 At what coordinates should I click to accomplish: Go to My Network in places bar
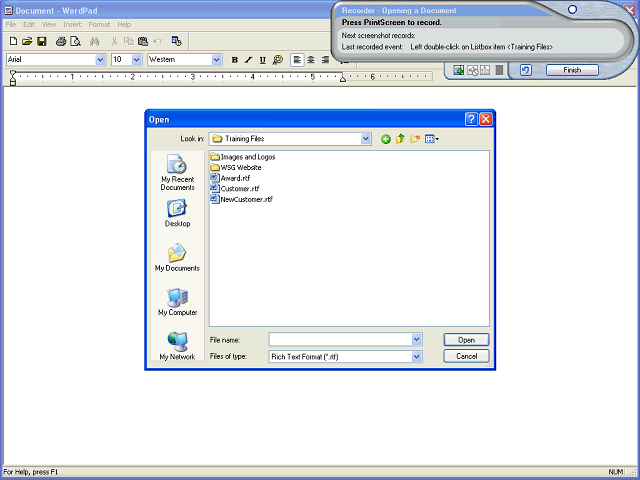(178, 346)
